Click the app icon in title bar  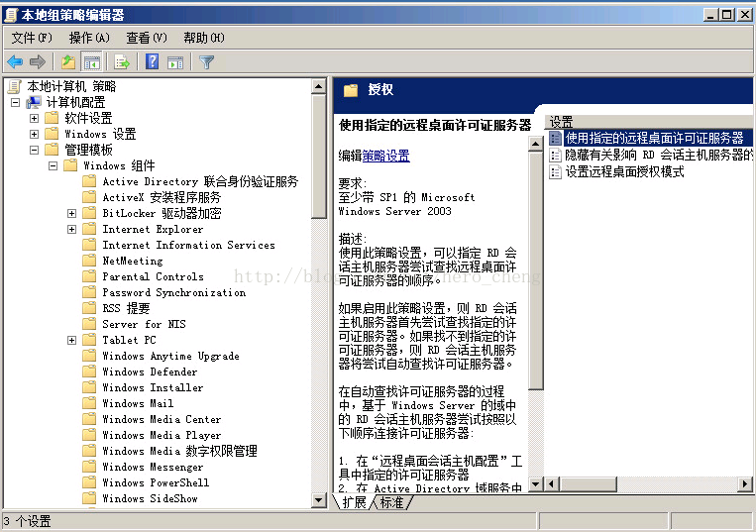(11, 15)
